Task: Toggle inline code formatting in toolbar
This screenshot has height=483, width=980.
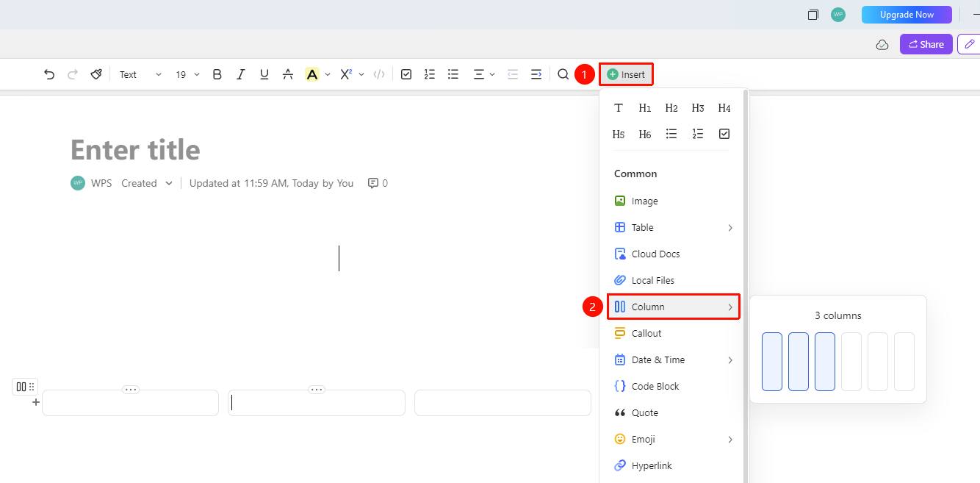Action: pyautogui.click(x=379, y=74)
